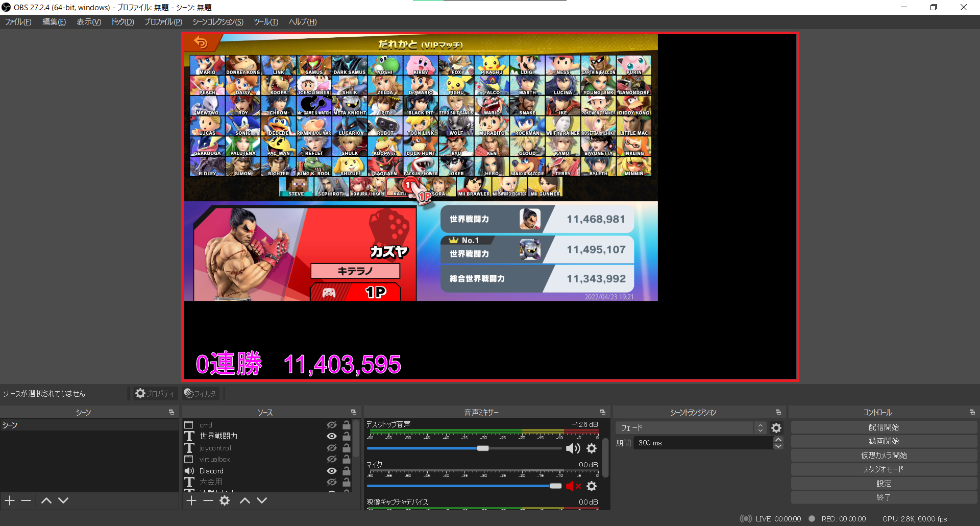Undock the コントロール panel

click(972, 412)
